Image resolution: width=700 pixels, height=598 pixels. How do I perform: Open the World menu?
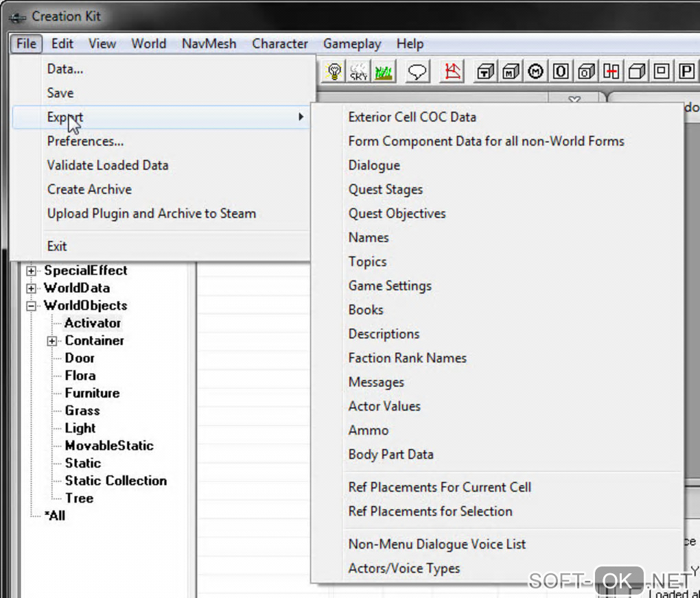(x=149, y=44)
